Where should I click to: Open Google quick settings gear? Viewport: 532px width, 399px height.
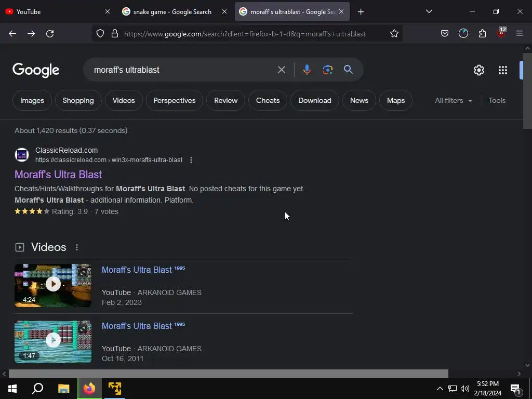coord(478,70)
